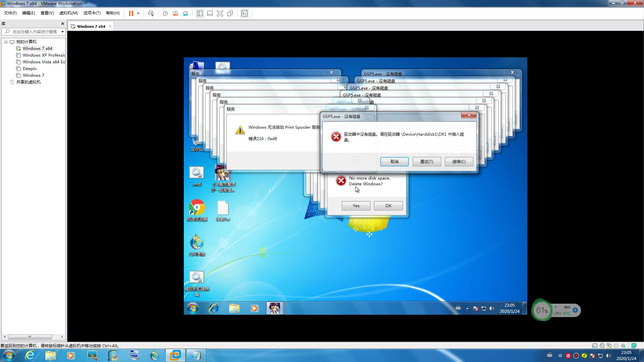
Task: Toggle the thumbnail bar view
Action: (x=210, y=13)
